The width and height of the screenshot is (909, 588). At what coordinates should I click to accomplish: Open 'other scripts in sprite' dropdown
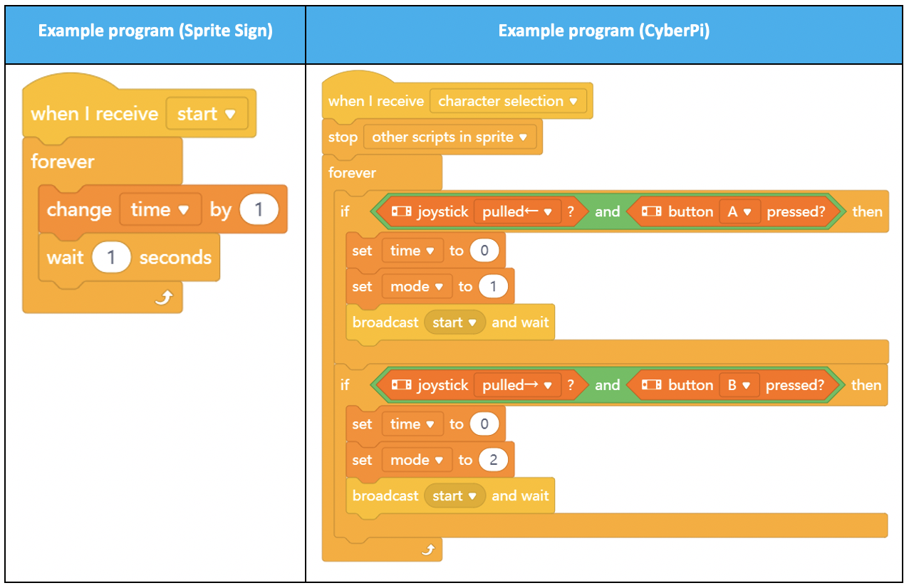point(450,137)
